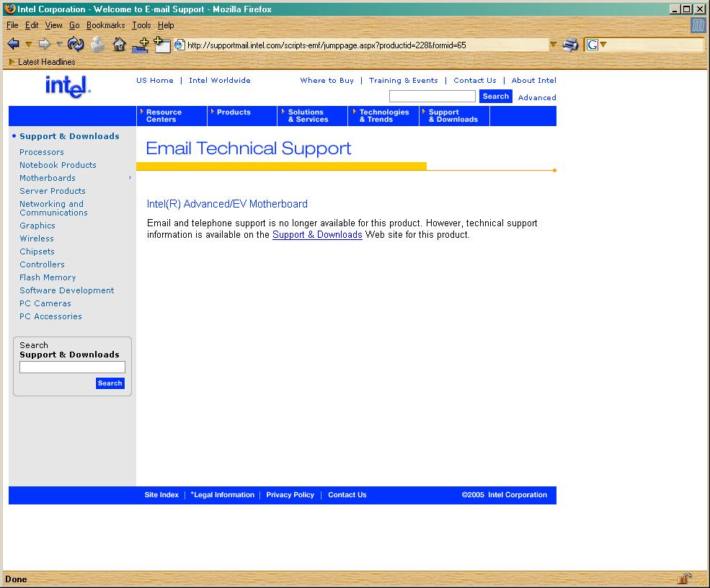Click the Search button in the sidebar

coord(110,383)
